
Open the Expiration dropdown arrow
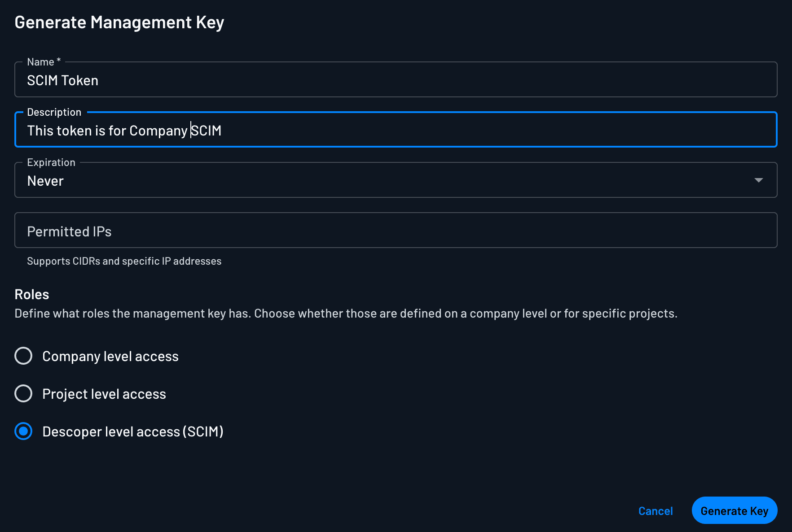(x=758, y=180)
